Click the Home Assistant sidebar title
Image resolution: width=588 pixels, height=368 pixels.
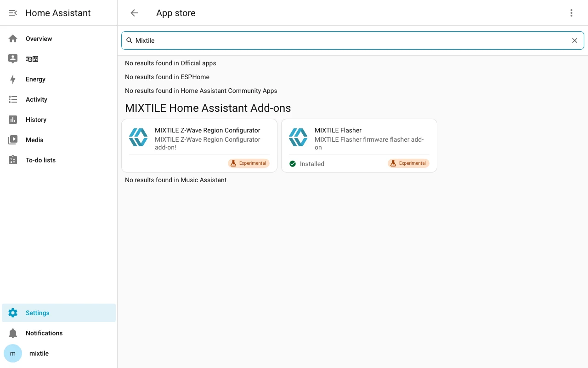click(58, 13)
